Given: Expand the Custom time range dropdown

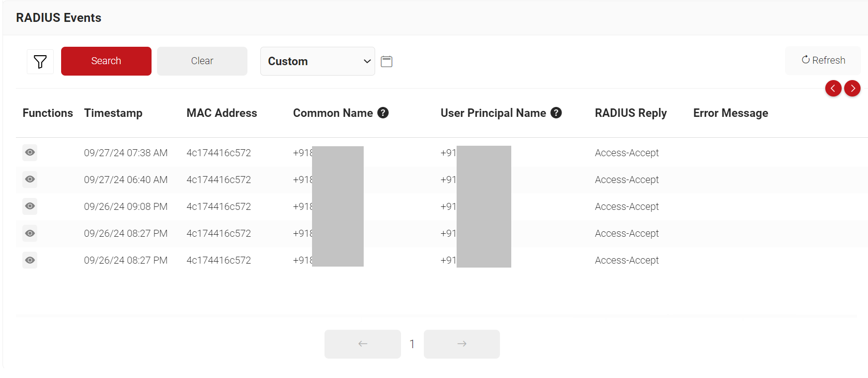Looking at the screenshot, I should point(317,61).
